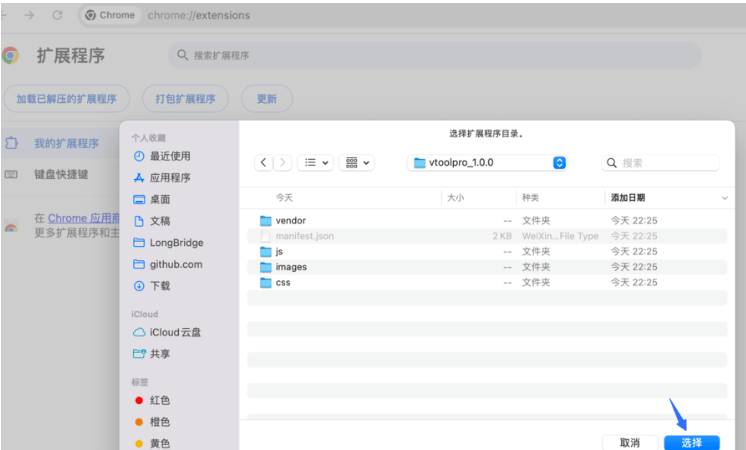Open the list view options dropdown
Viewport: 746px width, 450px height.
pos(315,163)
